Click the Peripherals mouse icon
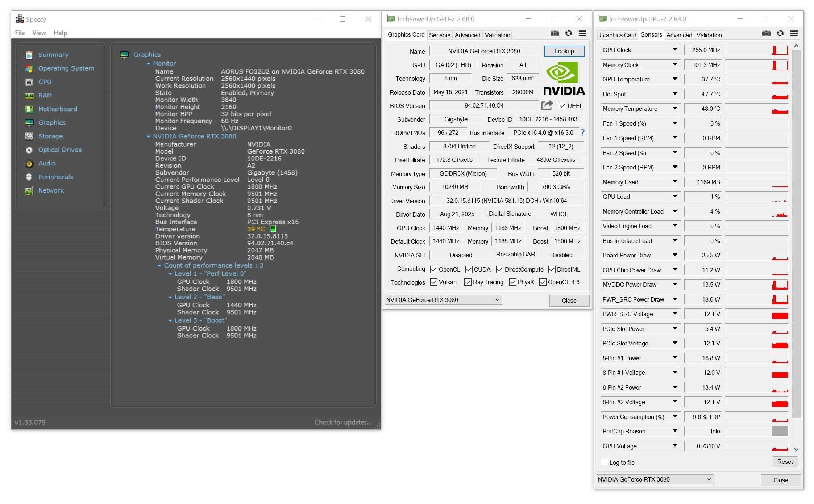 click(x=29, y=177)
